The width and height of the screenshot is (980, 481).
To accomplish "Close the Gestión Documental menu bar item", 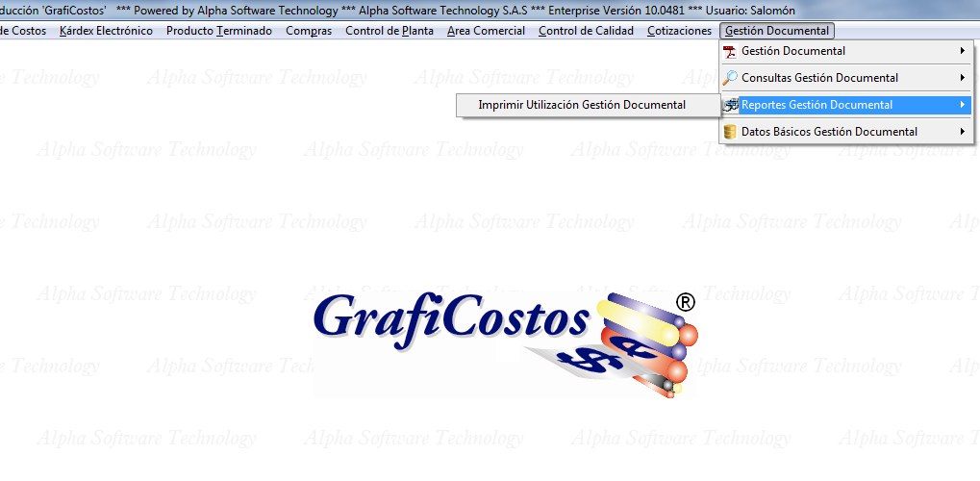I will [x=776, y=31].
